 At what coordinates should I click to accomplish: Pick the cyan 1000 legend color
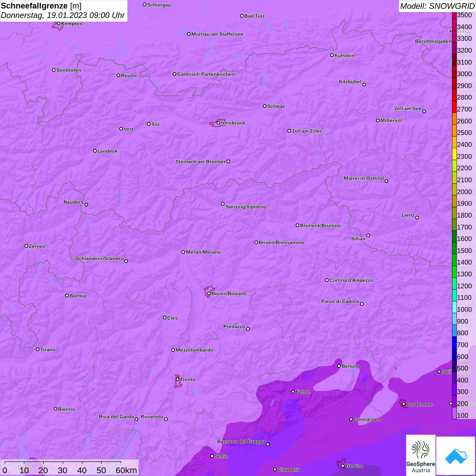tap(454, 307)
